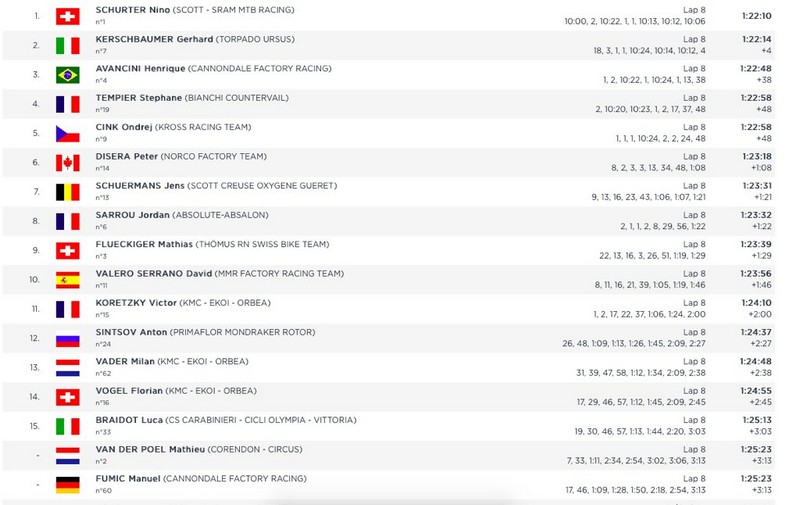800x505 pixels.
Task: Click the Canadian flag next to DISERA Peter
Action: 67,163
